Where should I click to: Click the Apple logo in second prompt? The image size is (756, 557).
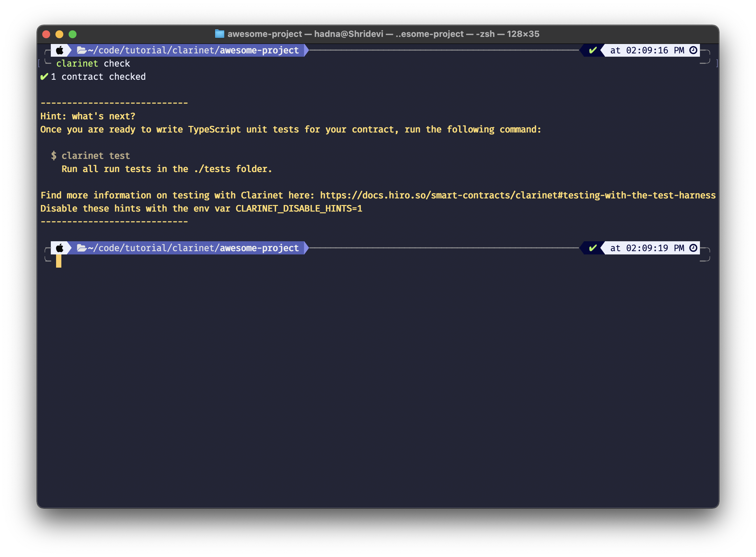coord(60,248)
